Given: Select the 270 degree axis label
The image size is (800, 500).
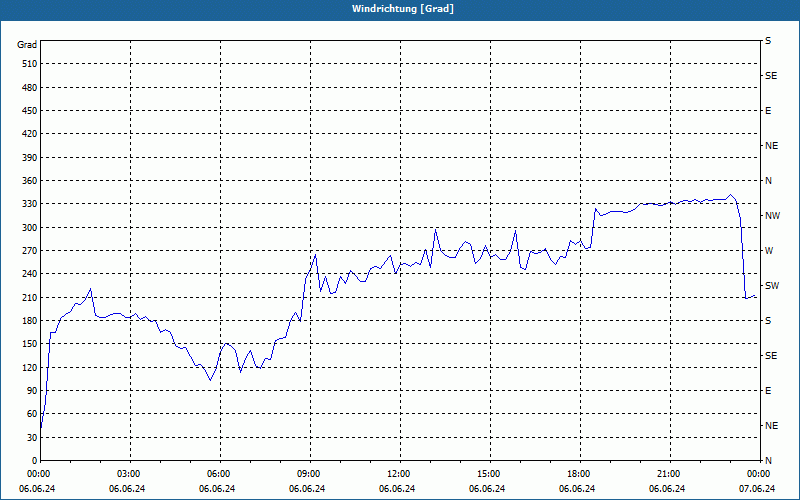Looking at the screenshot, I should click(x=30, y=251).
